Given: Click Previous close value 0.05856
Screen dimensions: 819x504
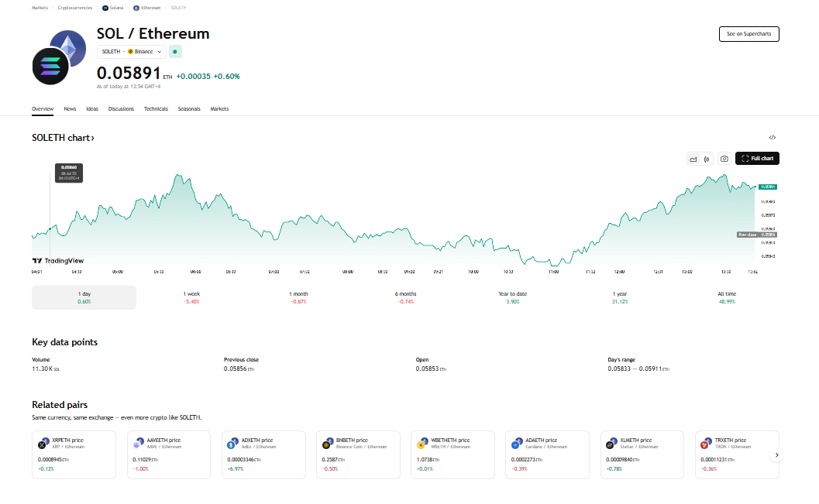Looking at the screenshot, I should (239, 369).
